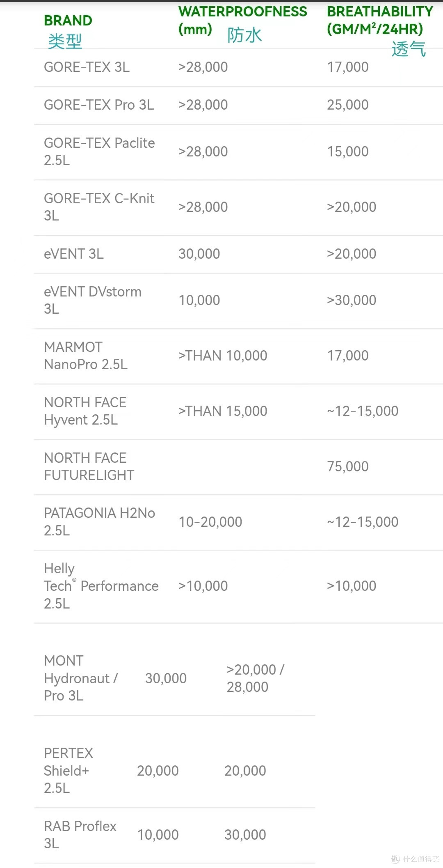The height and width of the screenshot is (868, 443).
Task: Select the Helly Tech Performance 2.5L cell
Action: (101, 586)
